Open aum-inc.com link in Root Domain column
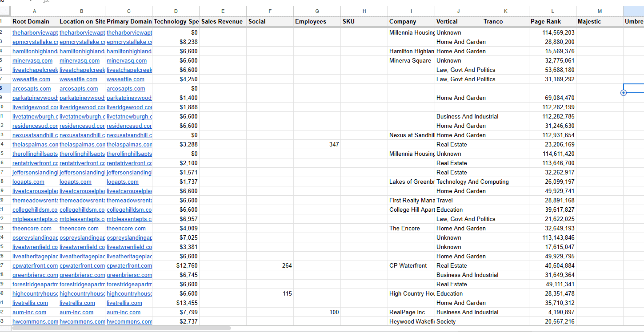This screenshot has height=332, width=644. [29, 312]
